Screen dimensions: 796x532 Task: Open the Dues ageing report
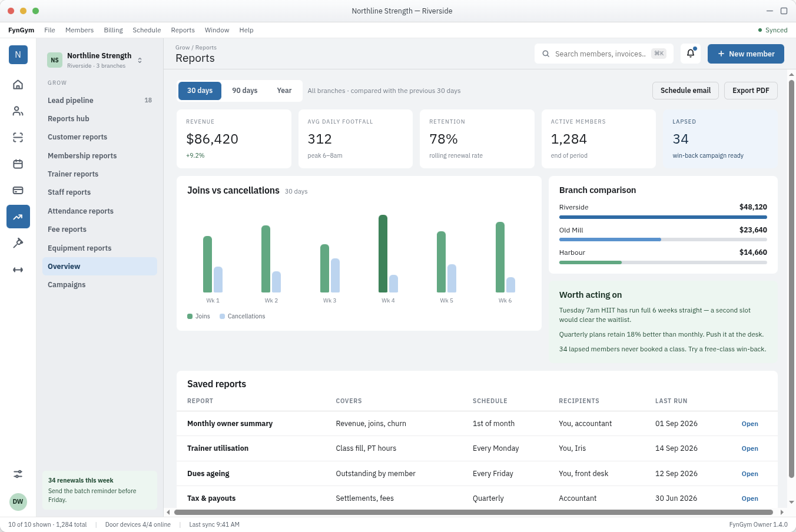[749, 474]
